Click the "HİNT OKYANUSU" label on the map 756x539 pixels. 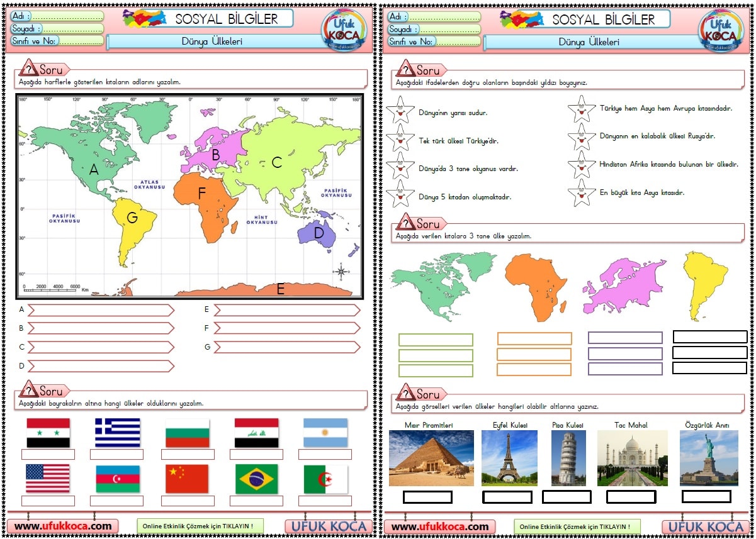point(262,219)
